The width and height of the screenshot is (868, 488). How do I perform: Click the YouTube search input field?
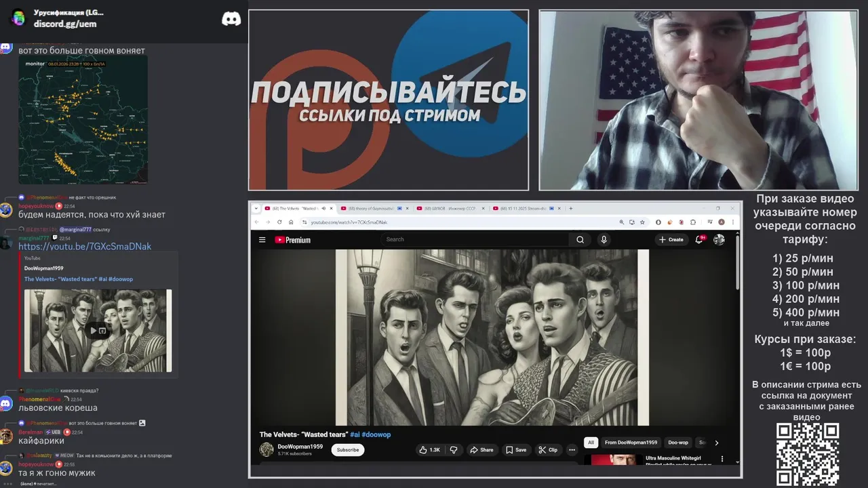(x=475, y=239)
